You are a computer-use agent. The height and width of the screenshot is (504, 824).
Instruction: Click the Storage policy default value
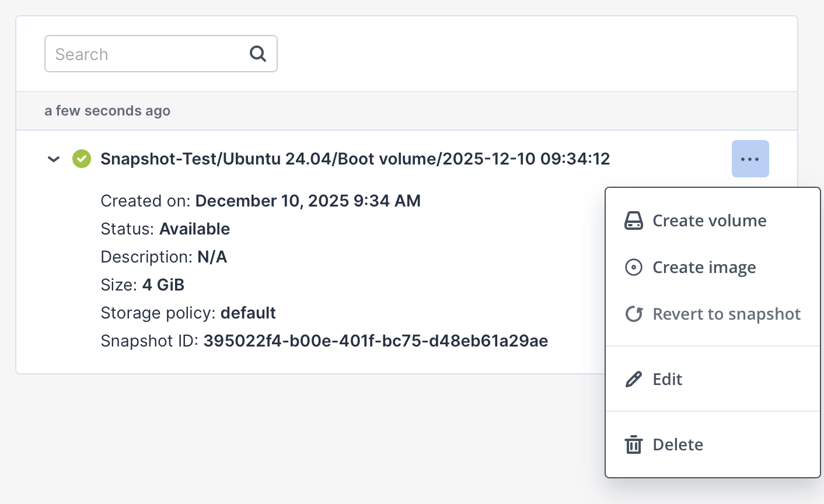point(248,313)
